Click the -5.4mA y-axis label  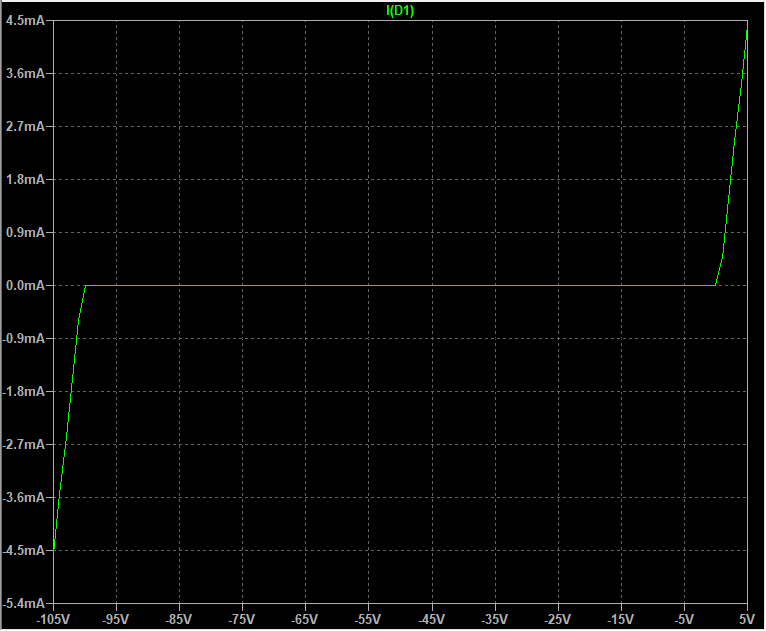point(23,603)
